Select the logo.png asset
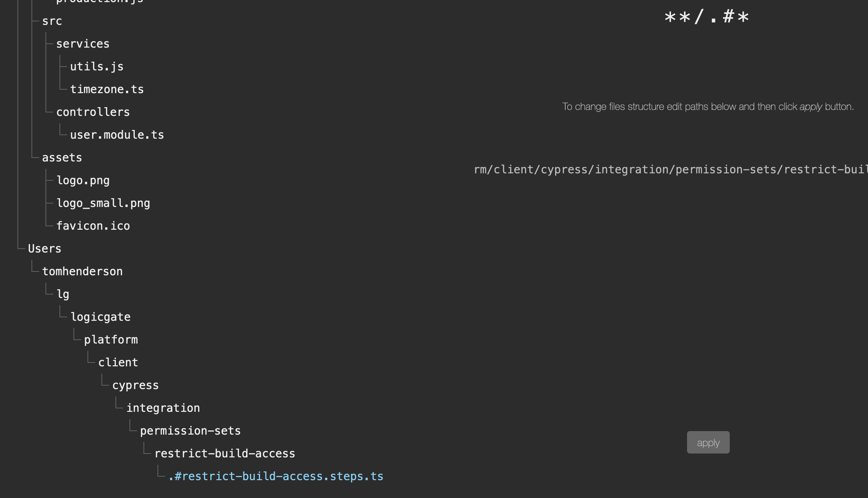 pos(83,180)
